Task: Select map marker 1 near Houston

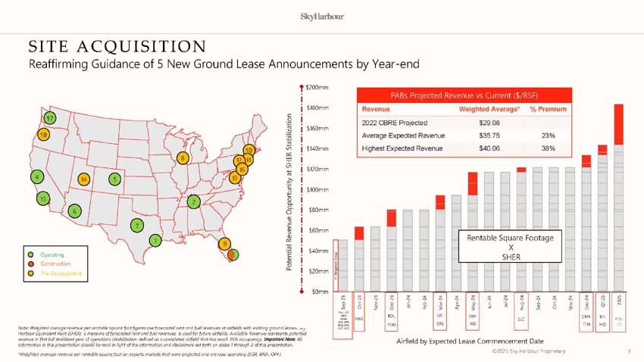Action: [x=155, y=241]
